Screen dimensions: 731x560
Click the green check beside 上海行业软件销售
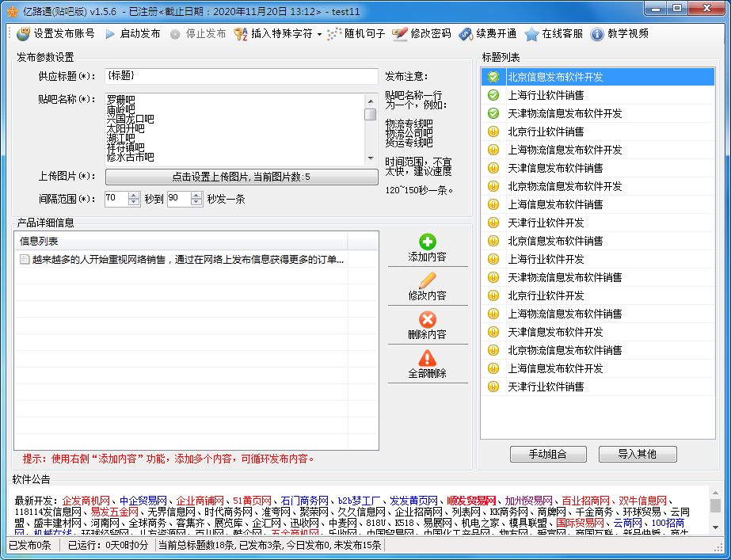point(493,95)
